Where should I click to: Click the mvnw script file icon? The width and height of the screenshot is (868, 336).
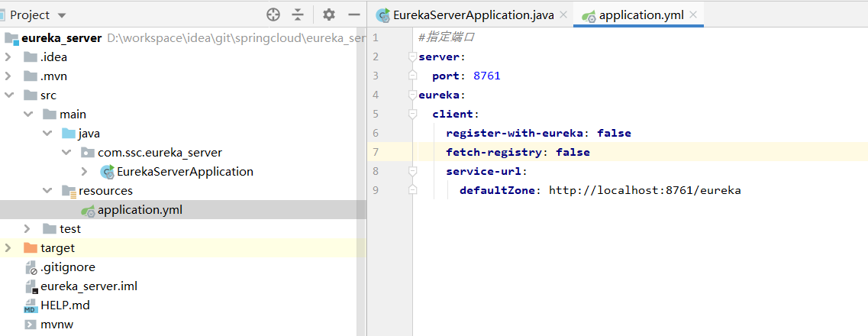click(x=31, y=325)
